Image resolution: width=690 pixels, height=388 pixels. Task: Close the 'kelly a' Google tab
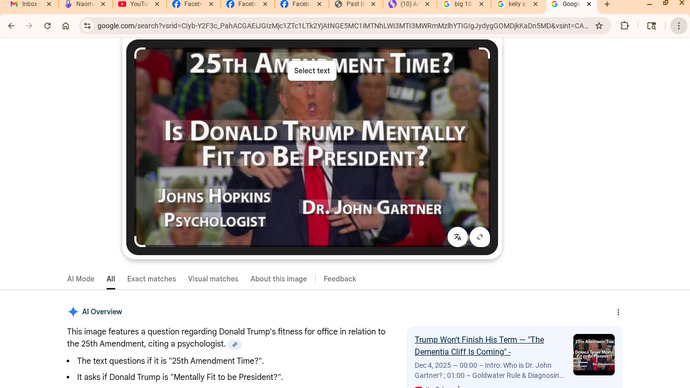535,4
